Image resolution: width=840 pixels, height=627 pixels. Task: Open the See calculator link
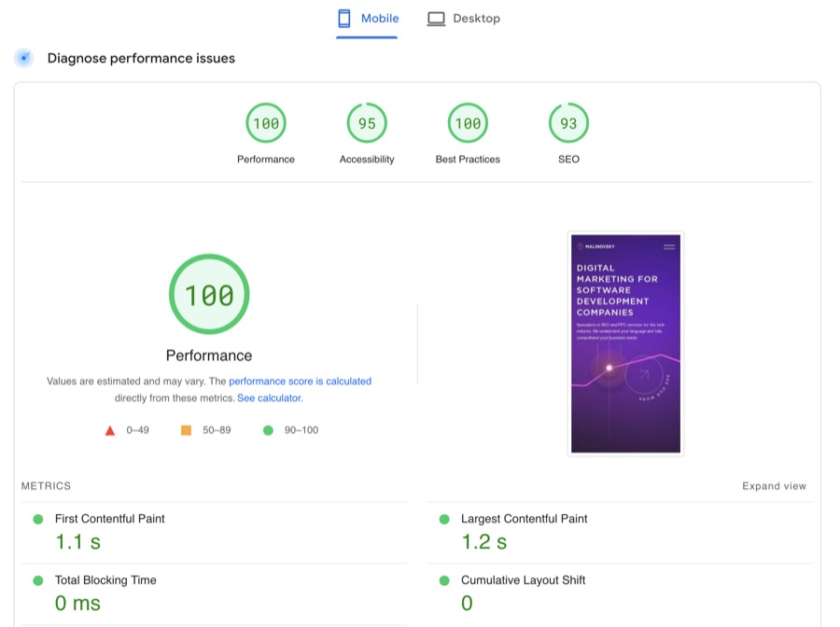point(270,397)
